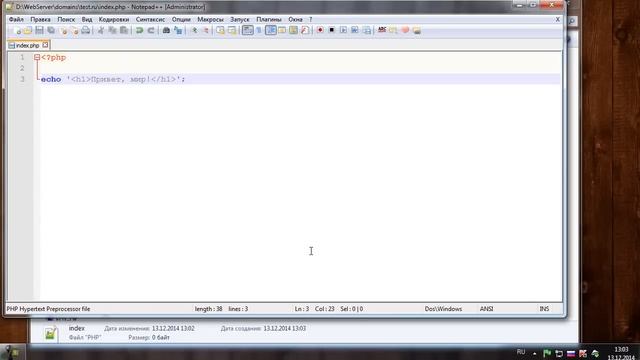Click the Zoom In toolbar icon

point(194,31)
